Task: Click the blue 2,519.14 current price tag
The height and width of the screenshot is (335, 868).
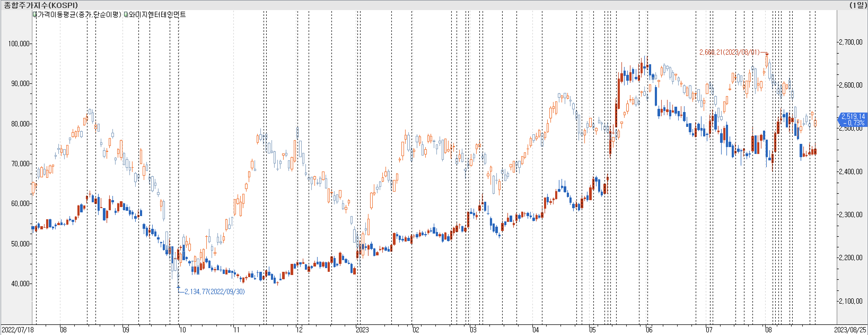Action: pos(853,119)
